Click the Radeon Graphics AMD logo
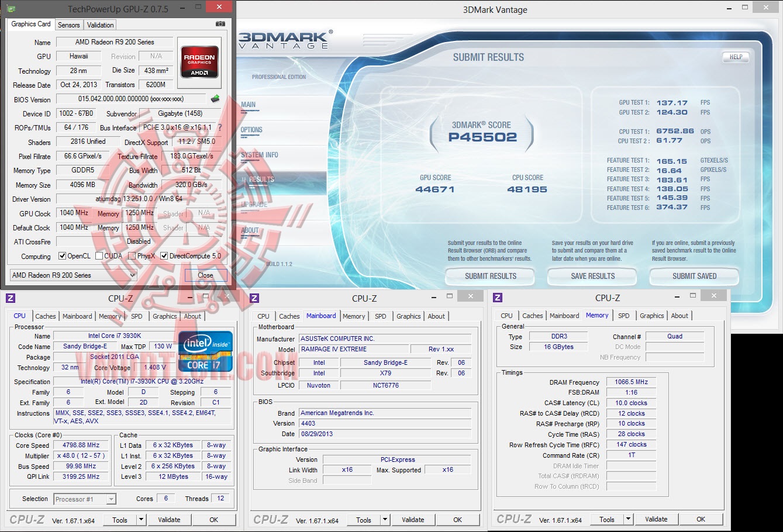783x532 pixels. point(200,62)
